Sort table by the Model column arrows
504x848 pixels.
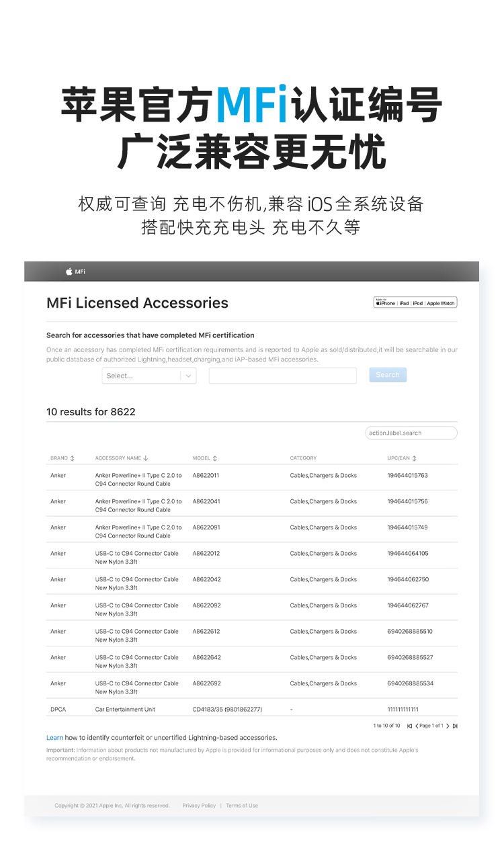click(215, 458)
